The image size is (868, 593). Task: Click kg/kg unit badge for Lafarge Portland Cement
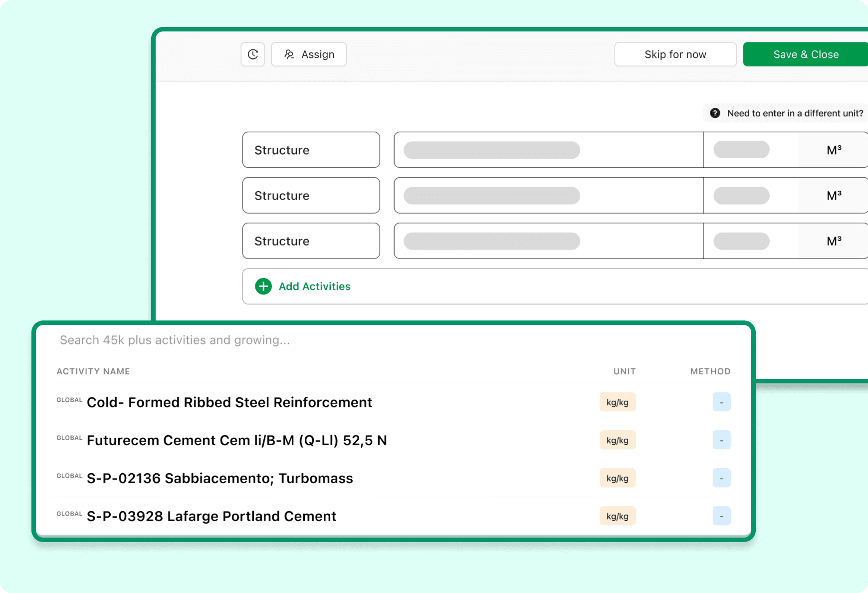[617, 516]
